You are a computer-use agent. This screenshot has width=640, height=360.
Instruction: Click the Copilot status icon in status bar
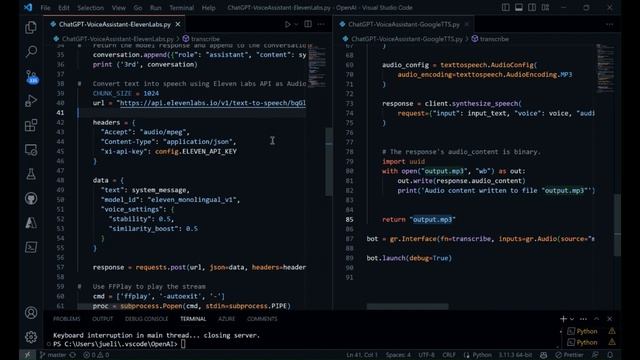tap(543, 355)
